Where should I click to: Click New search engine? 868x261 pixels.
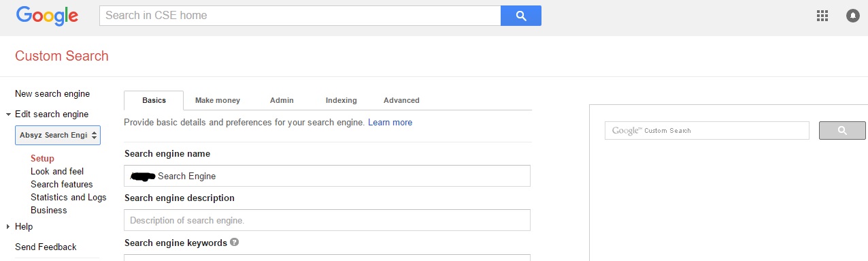pos(52,94)
